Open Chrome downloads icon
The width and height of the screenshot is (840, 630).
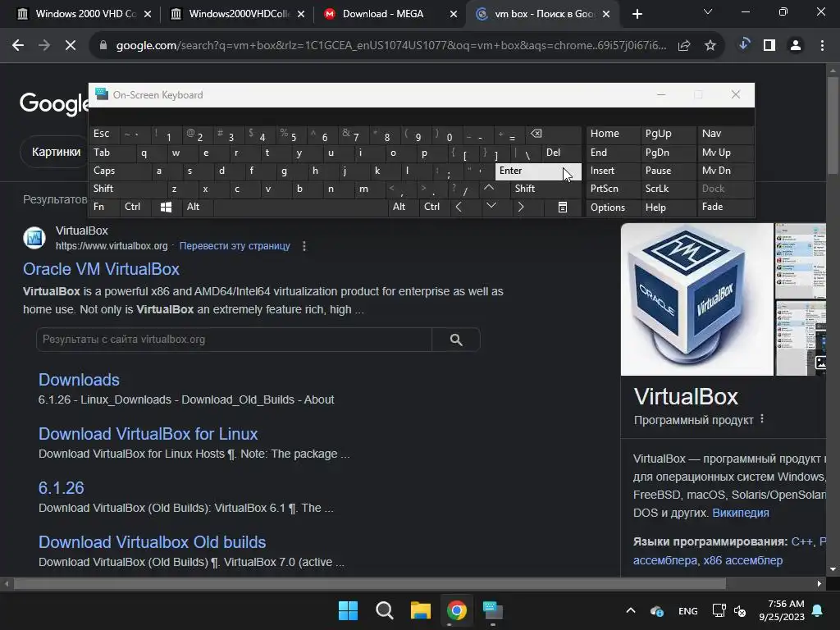[743, 45]
